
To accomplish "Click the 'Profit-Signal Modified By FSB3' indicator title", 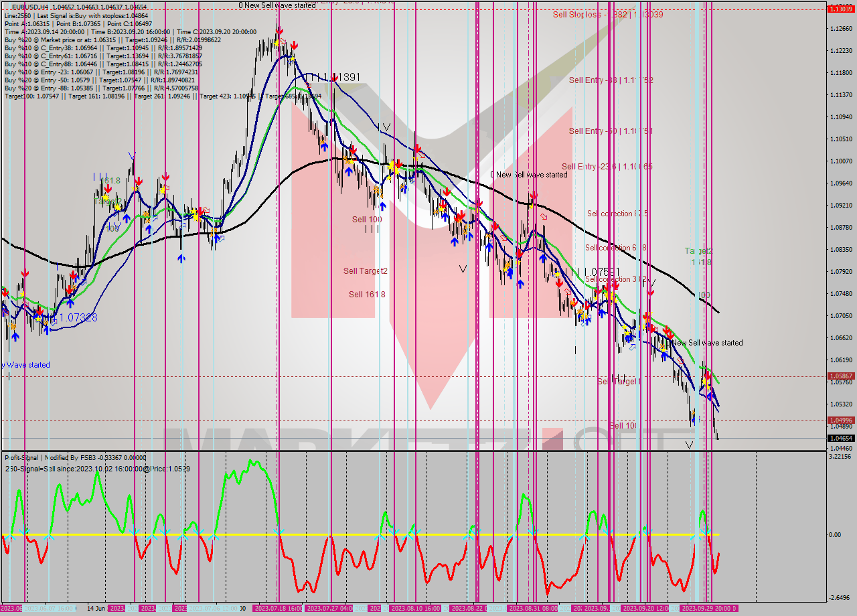I will point(76,457).
